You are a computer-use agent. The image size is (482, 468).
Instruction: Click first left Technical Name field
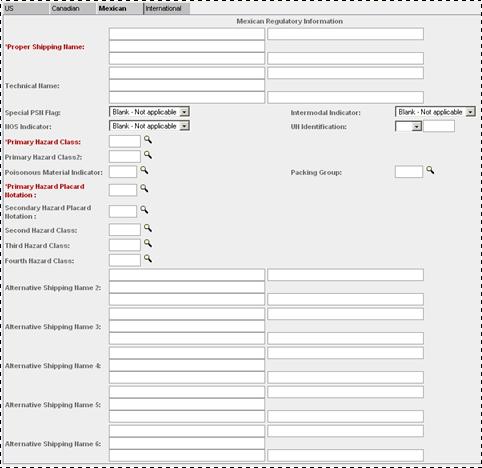pos(187,73)
